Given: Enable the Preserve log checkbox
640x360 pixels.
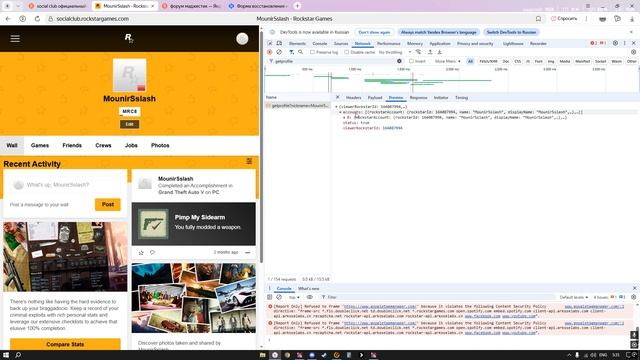Looking at the screenshot, I should [x=312, y=52].
